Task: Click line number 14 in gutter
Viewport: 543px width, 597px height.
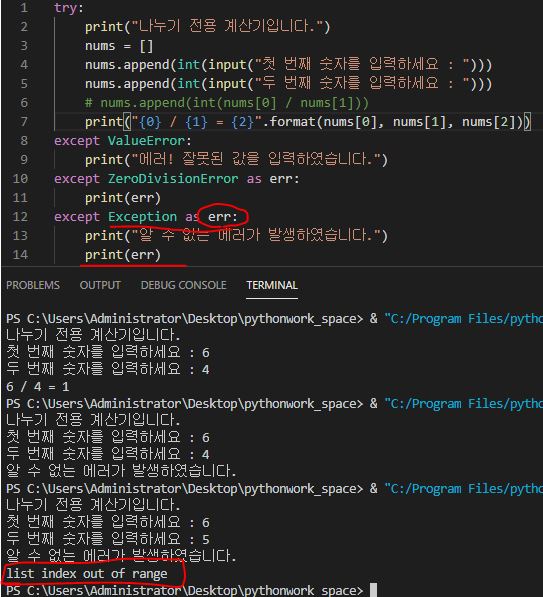Action: (20, 254)
